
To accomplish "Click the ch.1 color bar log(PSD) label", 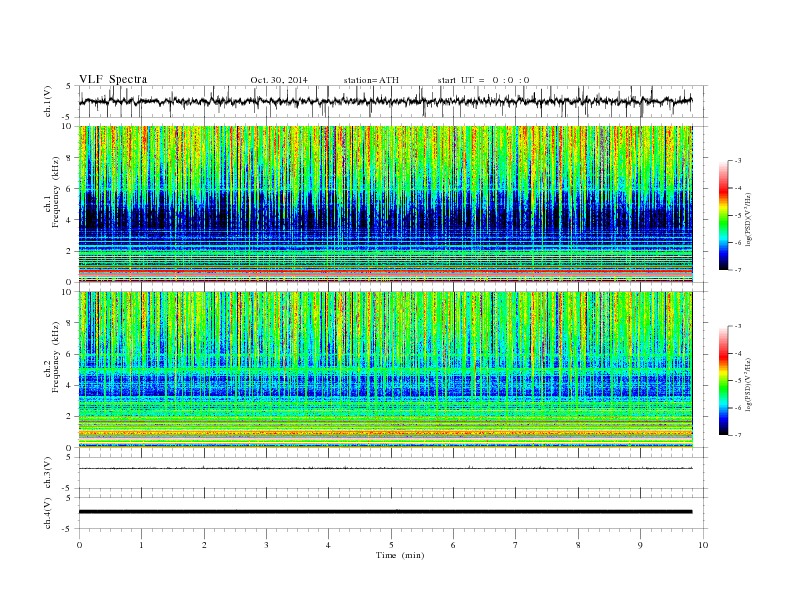I will tap(750, 219).
